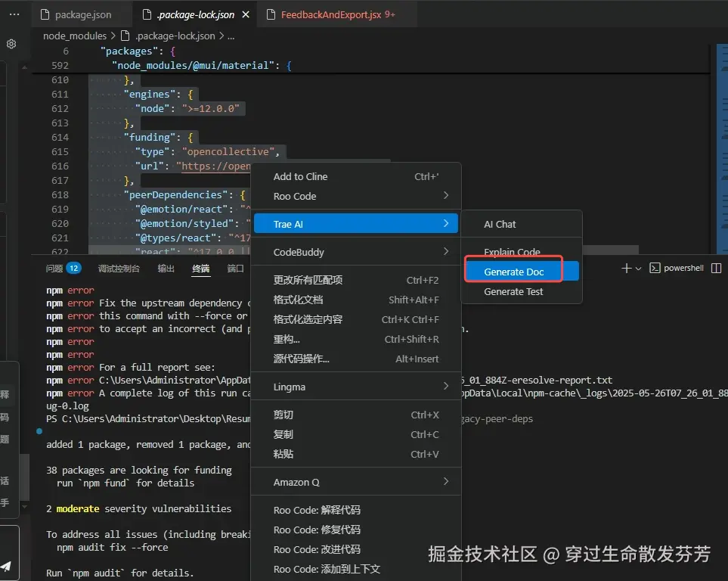Image resolution: width=728 pixels, height=581 pixels.
Task: Open the 问题 panel tab
Action: (x=54, y=269)
